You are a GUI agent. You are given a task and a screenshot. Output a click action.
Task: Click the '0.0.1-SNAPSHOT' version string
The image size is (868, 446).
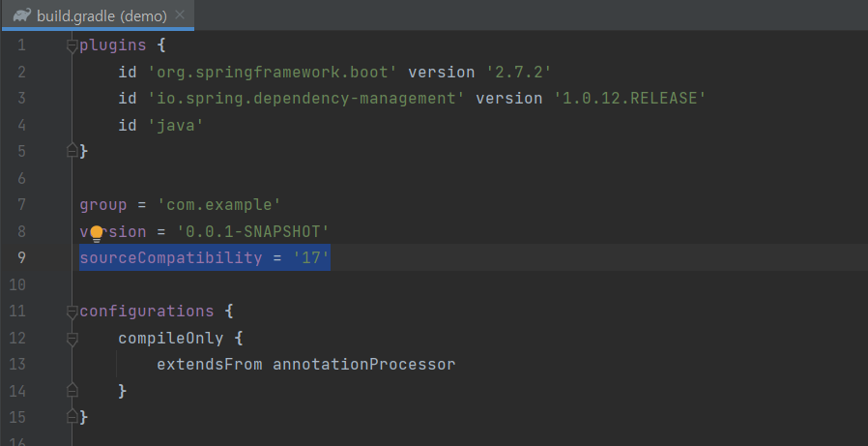tap(253, 231)
